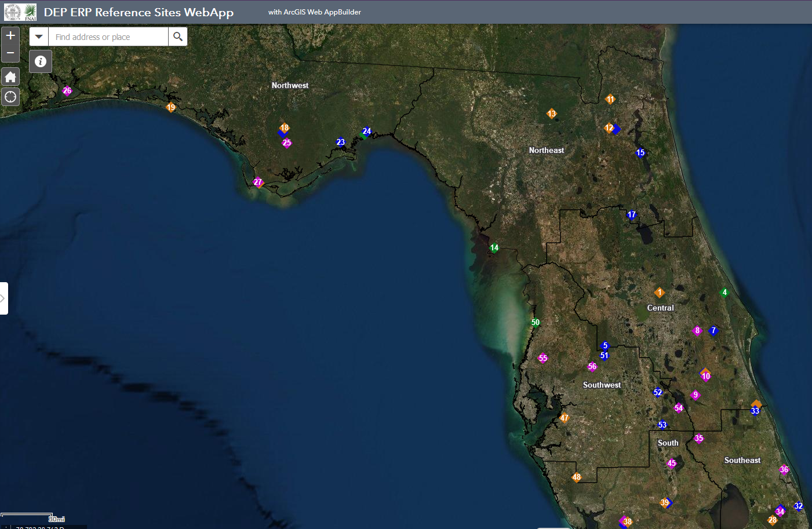Click orange marker 19 on the Panhandle coast
The image size is (812, 529).
tap(171, 107)
